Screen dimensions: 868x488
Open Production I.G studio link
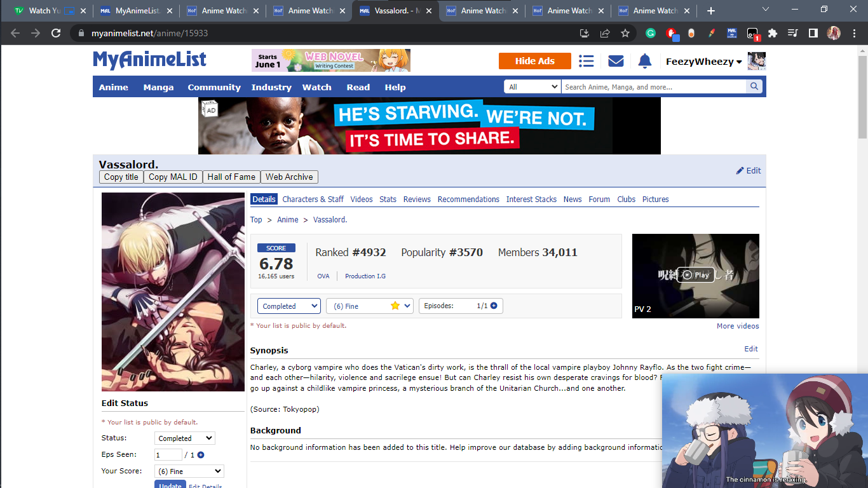click(x=365, y=276)
